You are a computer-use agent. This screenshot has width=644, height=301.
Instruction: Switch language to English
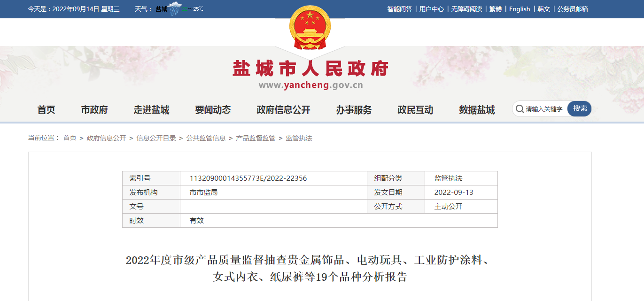point(520,9)
